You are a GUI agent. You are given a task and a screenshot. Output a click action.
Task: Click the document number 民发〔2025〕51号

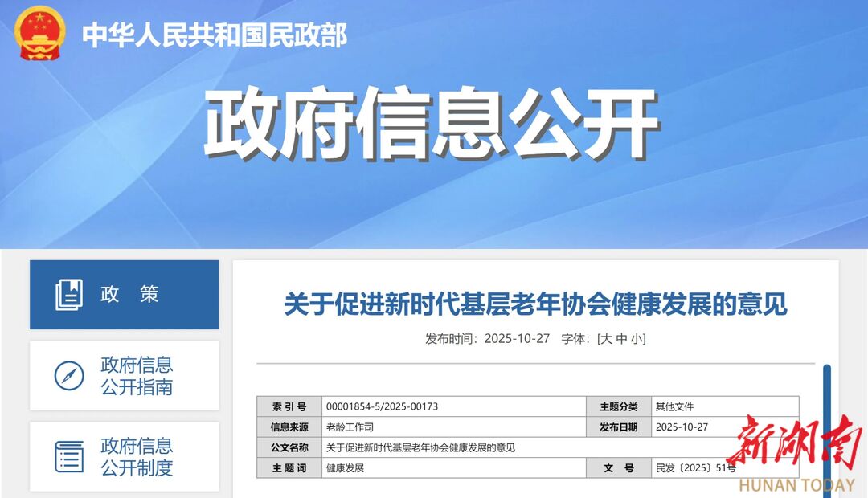(x=694, y=468)
